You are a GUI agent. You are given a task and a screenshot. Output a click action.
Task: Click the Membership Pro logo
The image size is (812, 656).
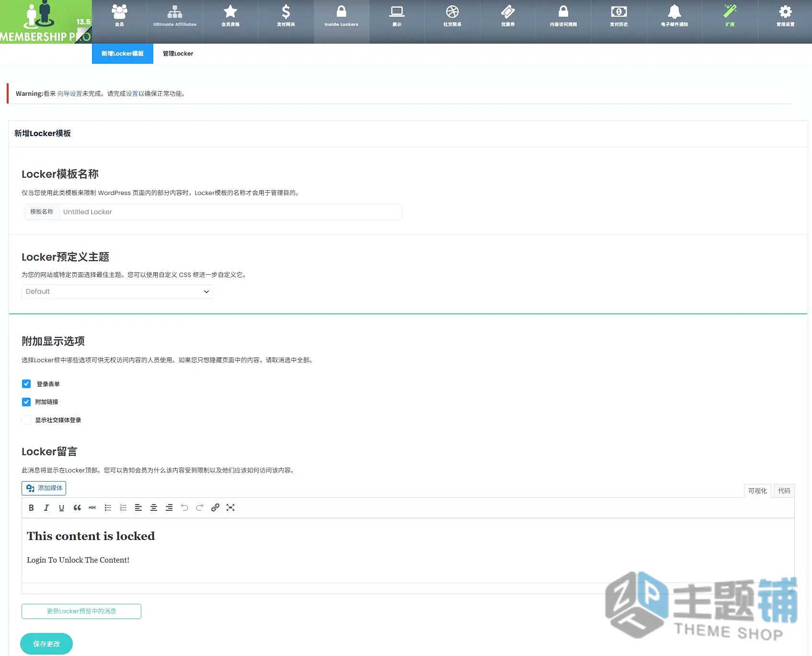46,22
